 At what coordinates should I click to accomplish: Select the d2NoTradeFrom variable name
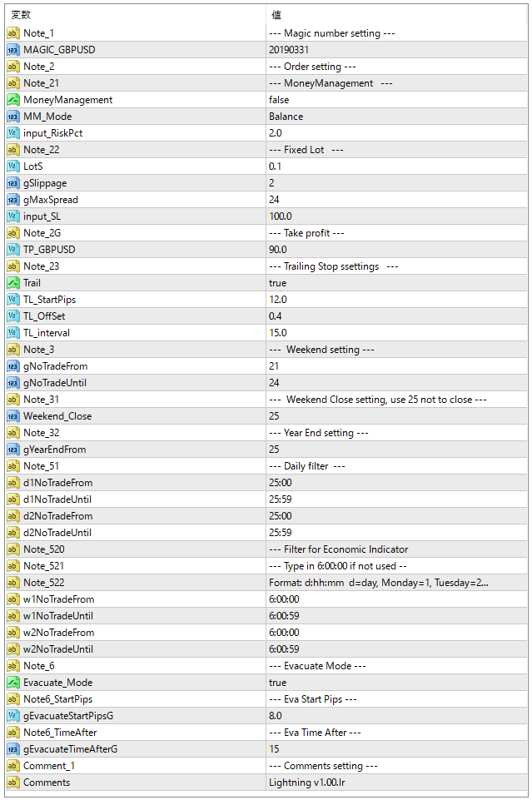(57, 516)
